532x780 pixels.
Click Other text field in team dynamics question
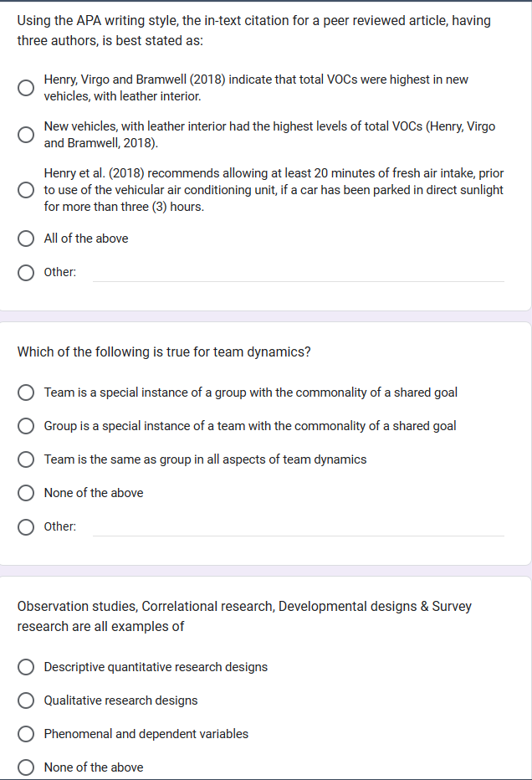[x=299, y=526]
